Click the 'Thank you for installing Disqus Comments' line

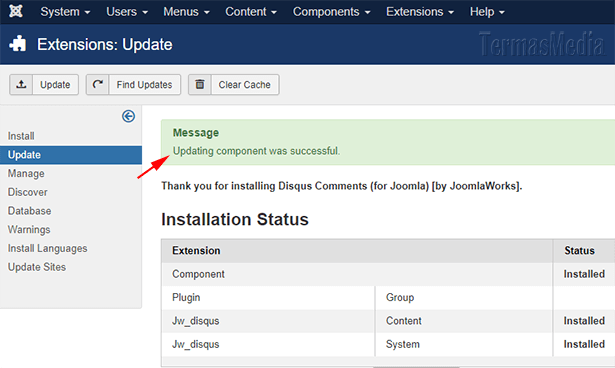click(342, 186)
